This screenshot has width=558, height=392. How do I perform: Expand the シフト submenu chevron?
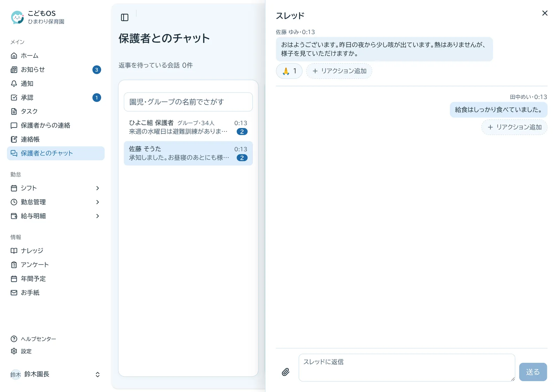click(98, 188)
